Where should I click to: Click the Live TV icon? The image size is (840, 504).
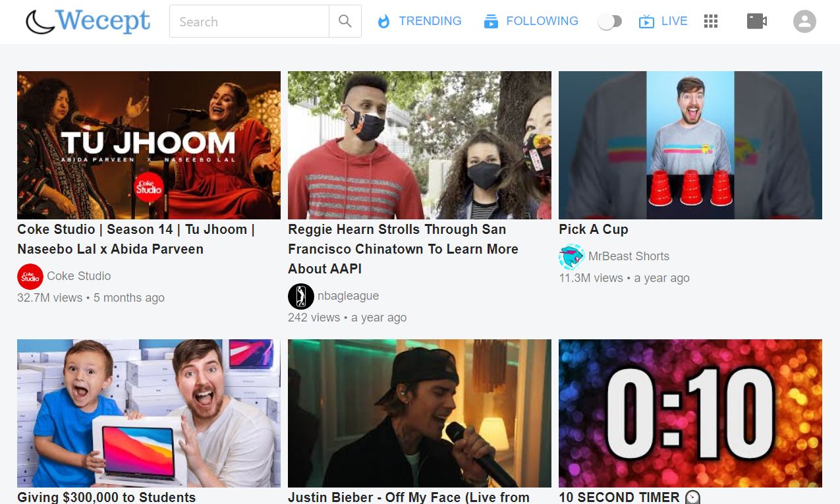pos(646,22)
